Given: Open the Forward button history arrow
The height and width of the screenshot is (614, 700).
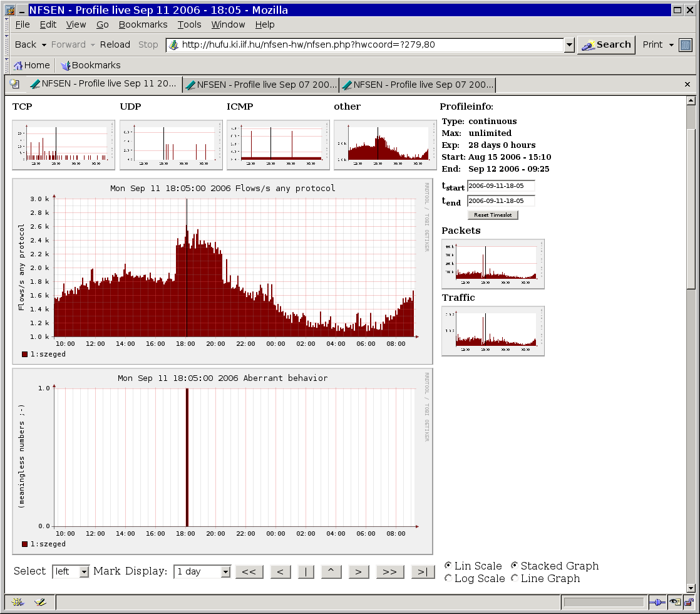Looking at the screenshot, I should pyautogui.click(x=93, y=44).
